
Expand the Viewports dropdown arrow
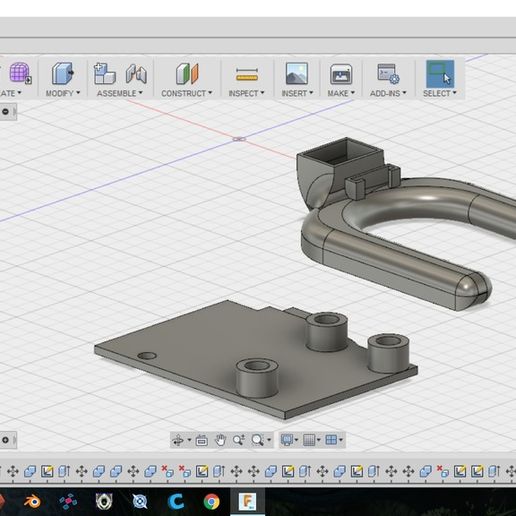(x=341, y=440)
